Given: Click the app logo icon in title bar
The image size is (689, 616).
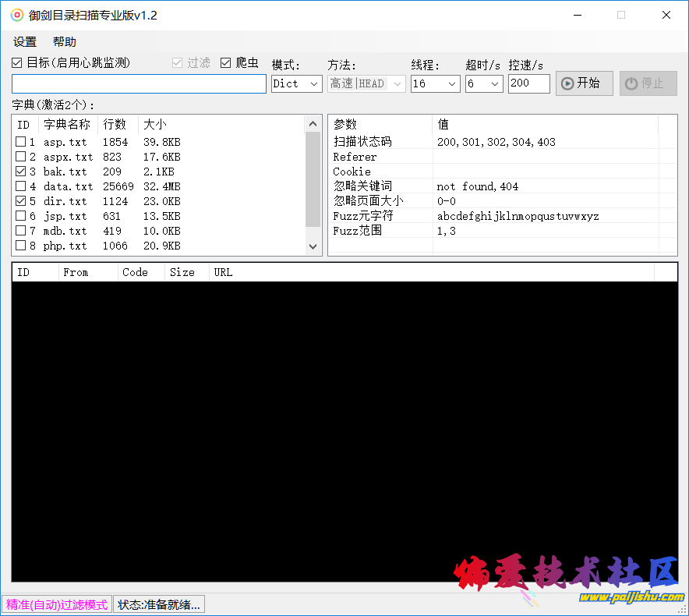Looking at the screenshot, I should (x=16, y=15).
